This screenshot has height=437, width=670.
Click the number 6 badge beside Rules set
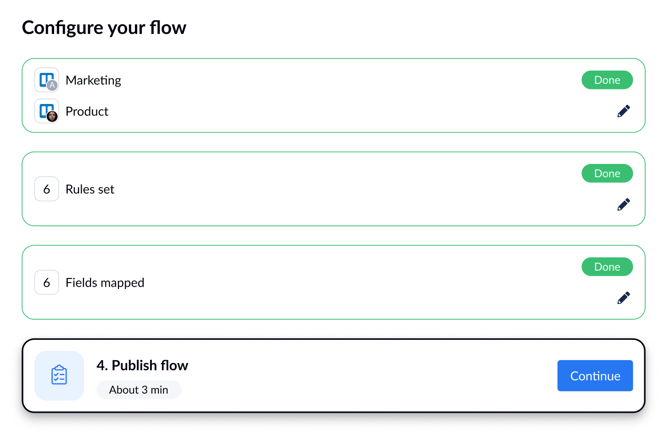(47, 189)
